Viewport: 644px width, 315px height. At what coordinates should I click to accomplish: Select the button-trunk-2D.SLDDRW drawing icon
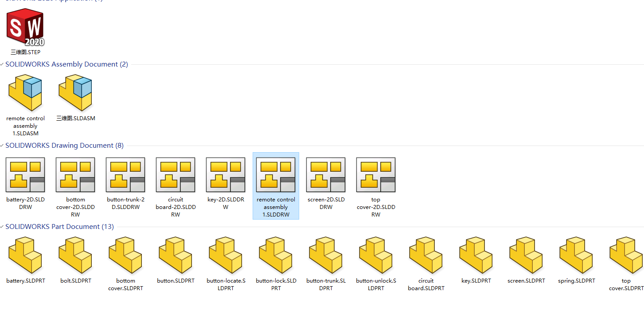tap(125, 175)
